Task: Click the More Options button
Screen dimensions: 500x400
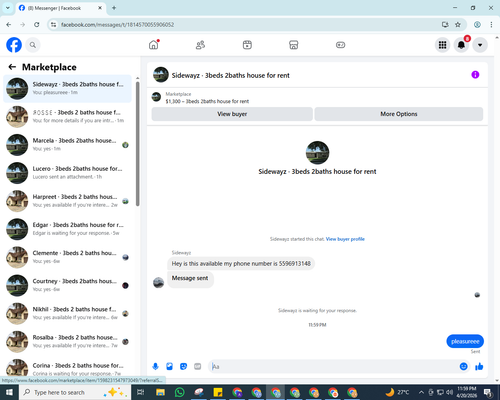Action: 399,114
